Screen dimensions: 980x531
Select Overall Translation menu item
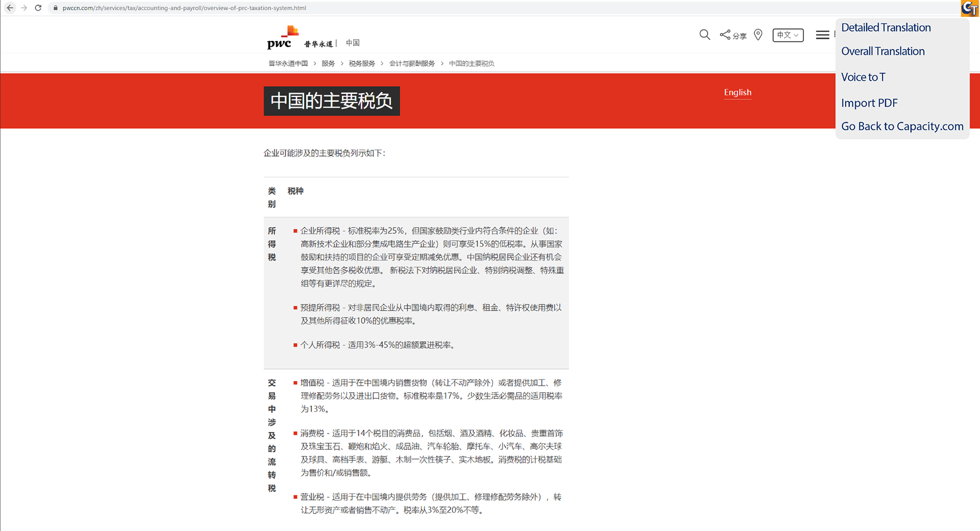click(883, 51)
